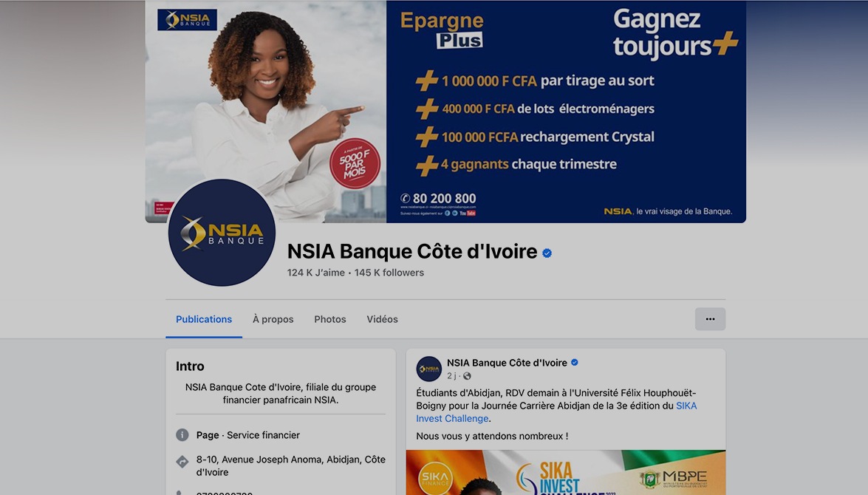Go to the Vidéos tab
The width and height of the screenshot is (868, 495).
coord(382,319)
